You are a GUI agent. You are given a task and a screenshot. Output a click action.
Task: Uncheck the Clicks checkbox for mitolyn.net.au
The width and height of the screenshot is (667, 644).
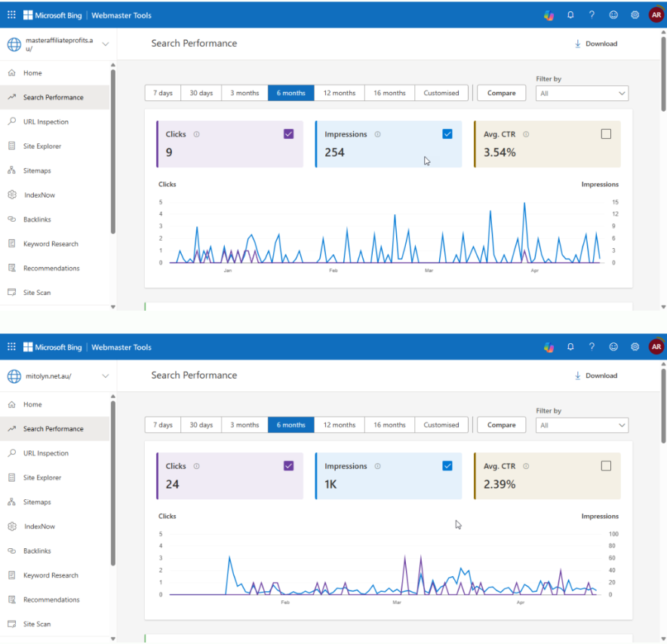coord(288,466)
